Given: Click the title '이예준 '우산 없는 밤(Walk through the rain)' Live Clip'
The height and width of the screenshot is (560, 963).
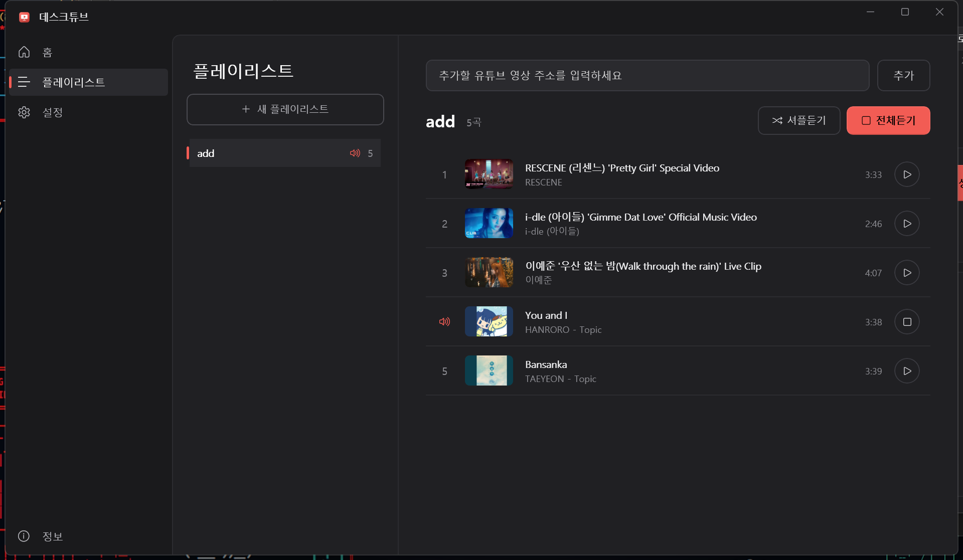Looking at the screenshot, I should tap(643, 266).
